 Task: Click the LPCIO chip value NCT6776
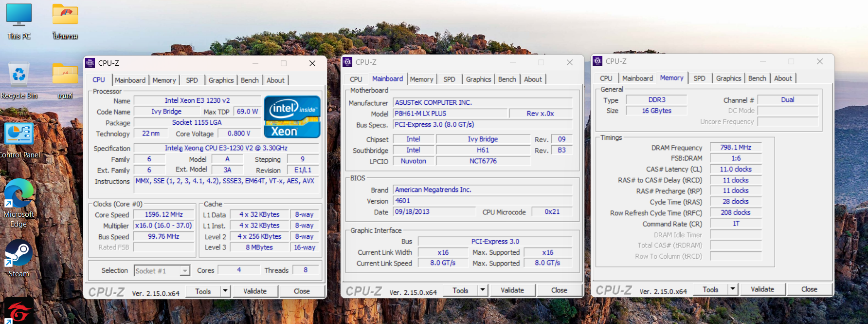click(x=483, y=161)
